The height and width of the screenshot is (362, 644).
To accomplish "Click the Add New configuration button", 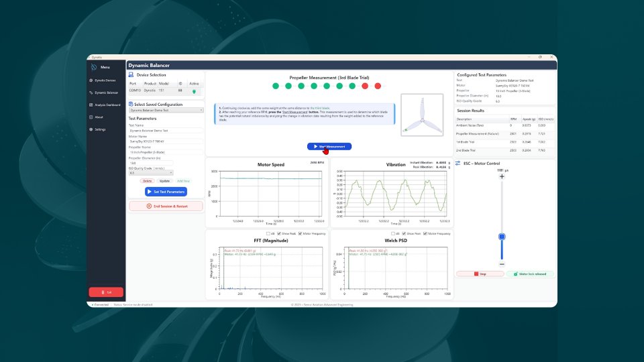I will pyautogui.click(x=183, y=181).
